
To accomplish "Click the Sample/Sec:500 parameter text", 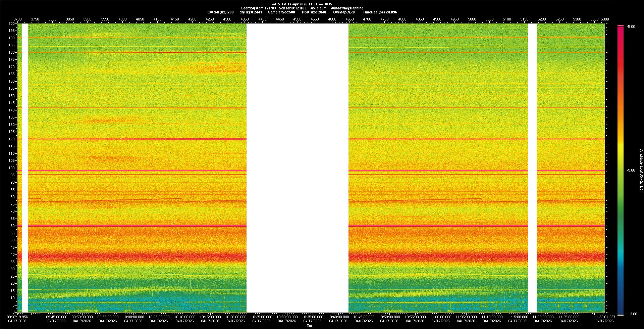I will coord(281,12).
